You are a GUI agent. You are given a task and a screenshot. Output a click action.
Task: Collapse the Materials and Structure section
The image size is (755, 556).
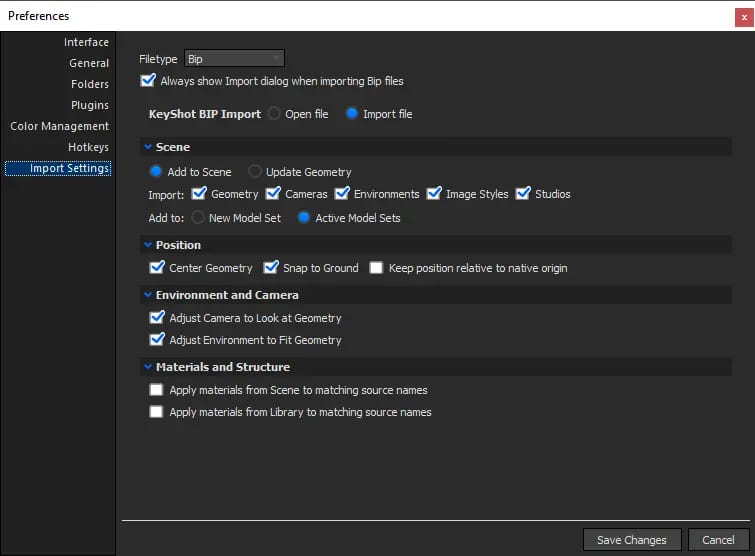[148, 367]
